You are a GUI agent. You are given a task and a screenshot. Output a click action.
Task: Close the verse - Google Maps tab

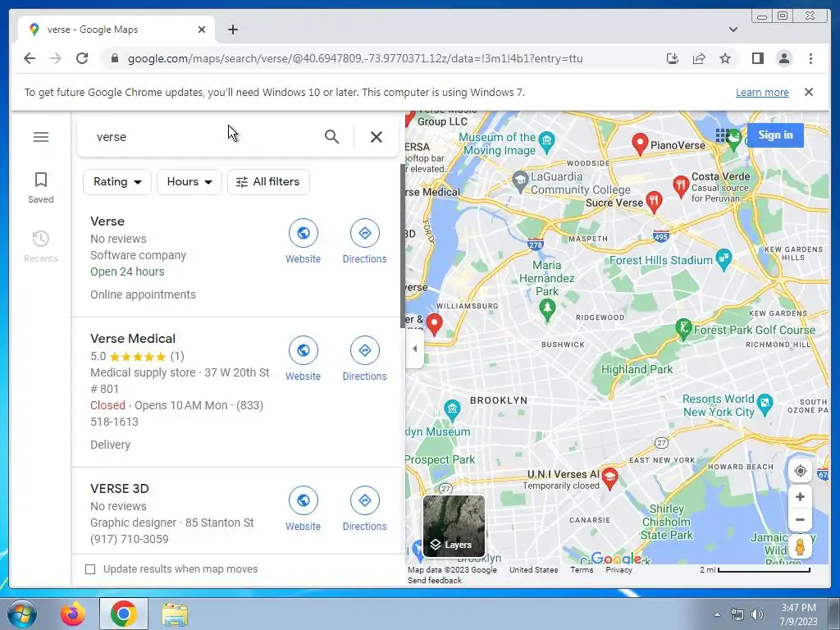point(202,30)
